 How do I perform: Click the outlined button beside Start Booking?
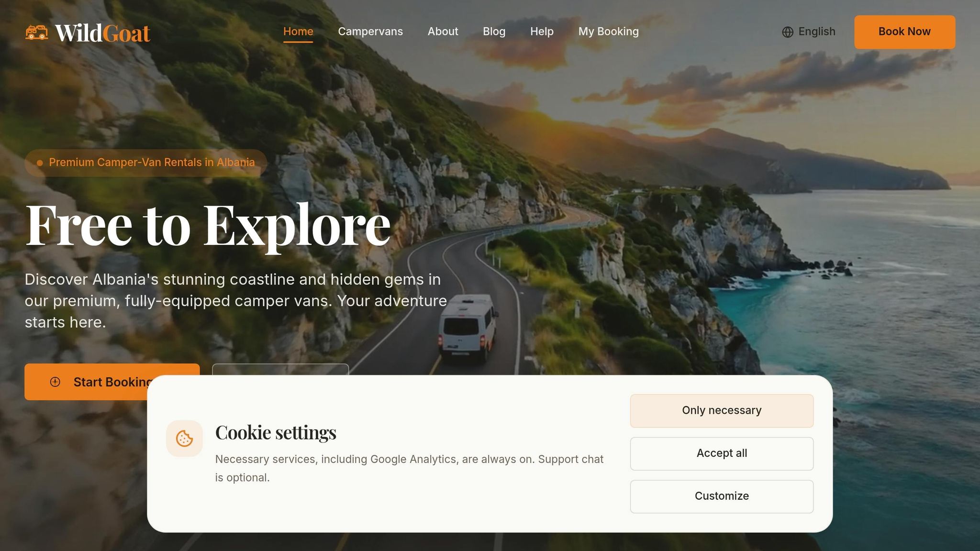click(280, 369)
